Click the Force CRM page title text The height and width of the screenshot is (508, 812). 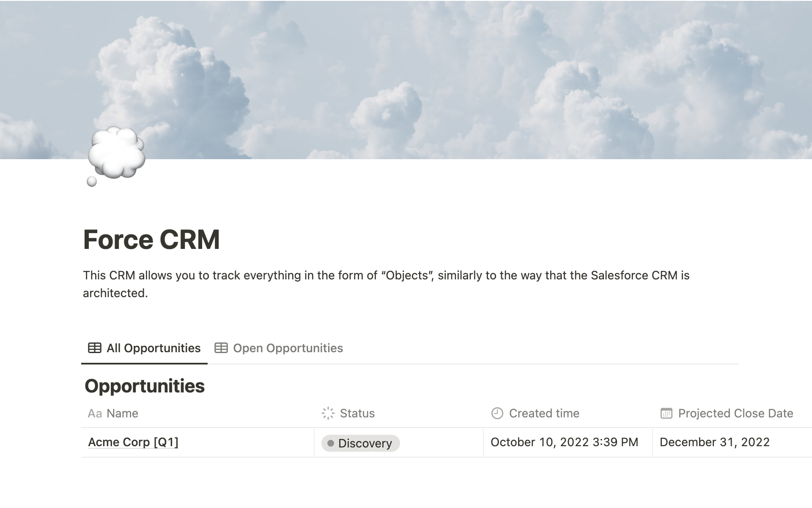point(151,239)
